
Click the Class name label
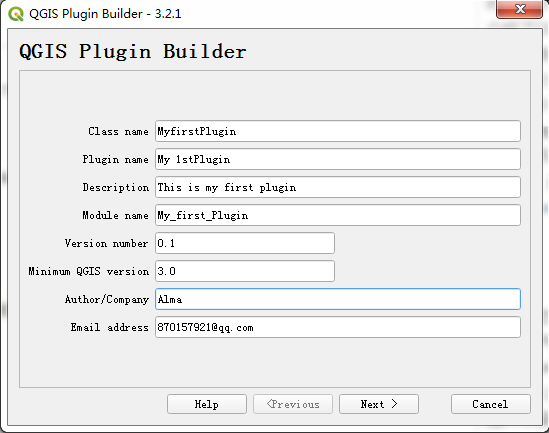point(118,132)
